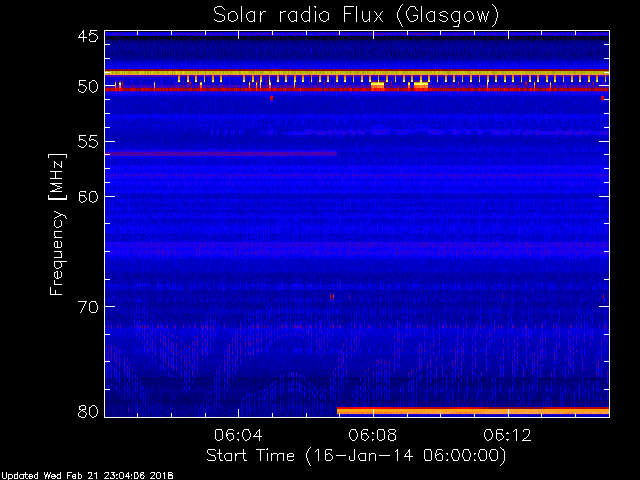Click the 06:12 time tick label
Viewport: 640px width, 480px height.
point(508,435)
